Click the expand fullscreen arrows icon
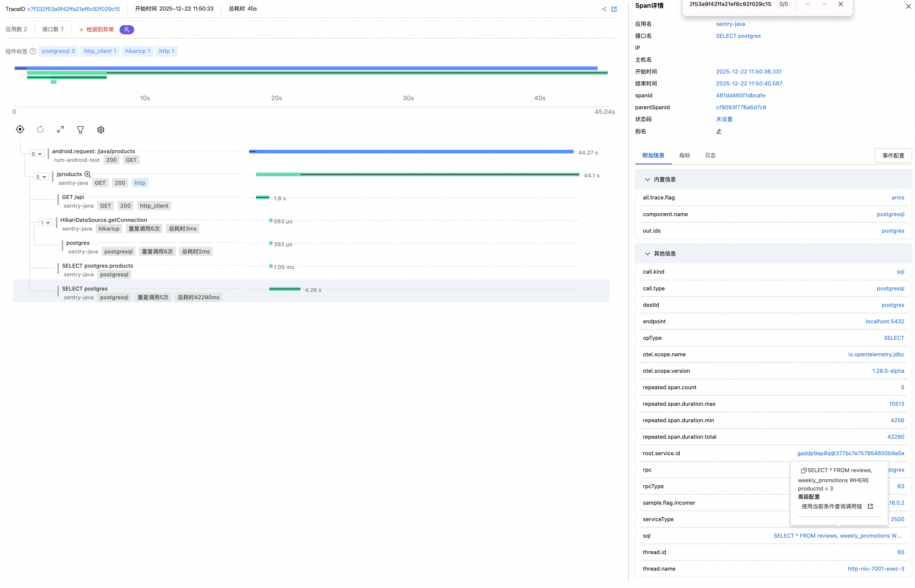This screenshot has height=588, width=915. (x=60, y=129)
